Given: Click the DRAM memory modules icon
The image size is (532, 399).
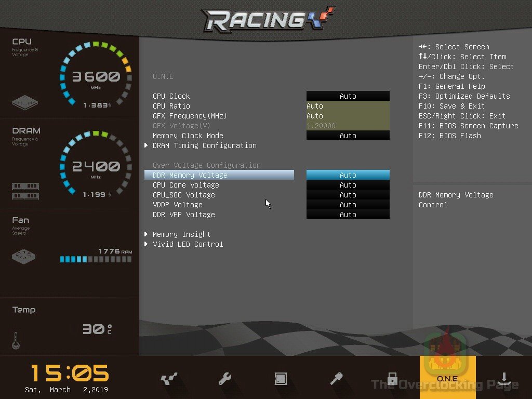Looking at the screenshot, I should [25, 191].
